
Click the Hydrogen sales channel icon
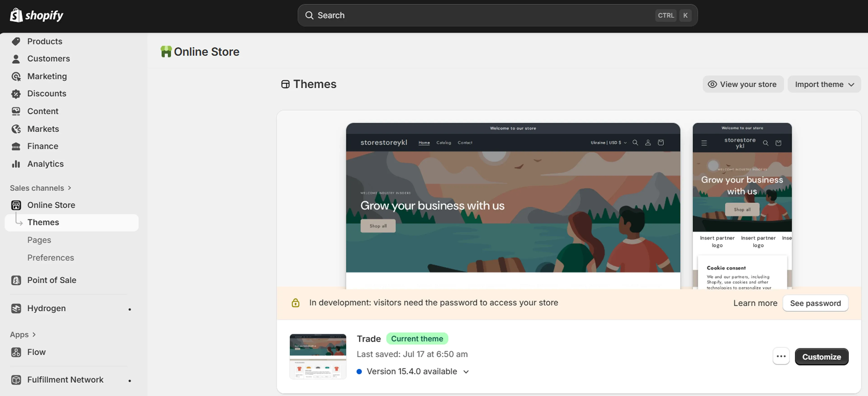[x=16, y=308]
